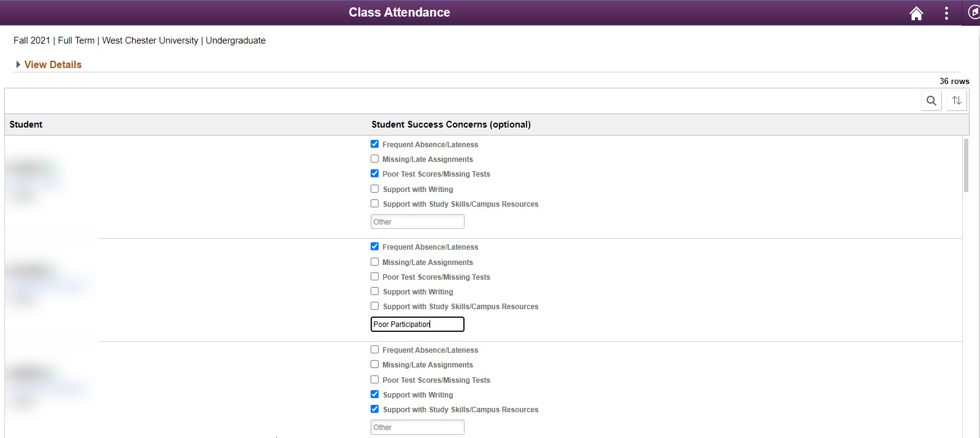
Task: Check first student's Support with Writing
Action: coord(375,189)
